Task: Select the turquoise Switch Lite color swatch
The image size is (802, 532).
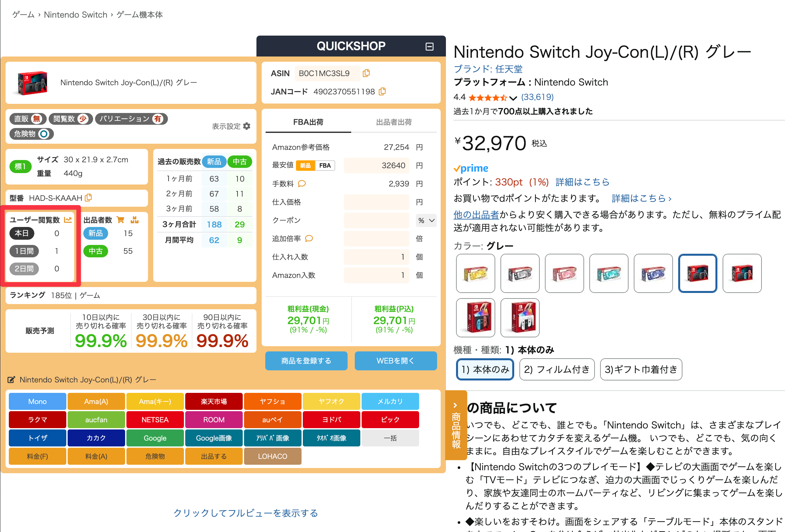Action: [609, 273]
